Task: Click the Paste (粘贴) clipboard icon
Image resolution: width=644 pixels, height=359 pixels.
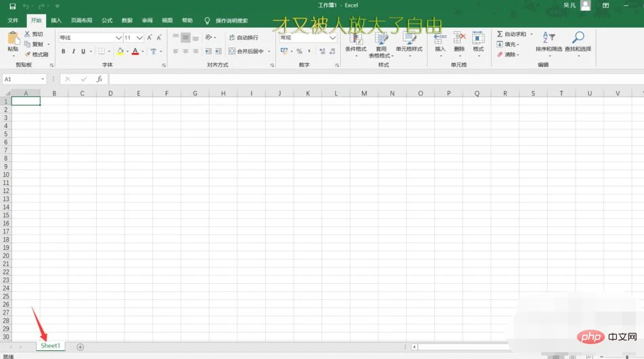Action: point(13,39)
